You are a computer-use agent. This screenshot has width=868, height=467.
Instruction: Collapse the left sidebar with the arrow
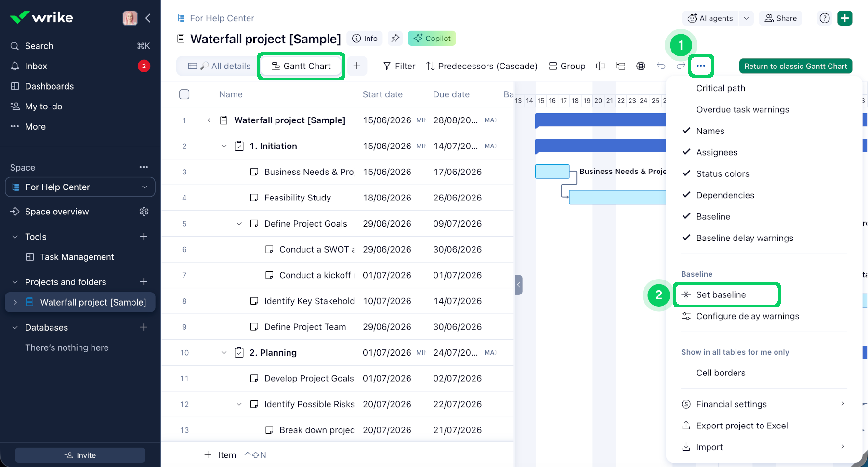pos(148,18)
